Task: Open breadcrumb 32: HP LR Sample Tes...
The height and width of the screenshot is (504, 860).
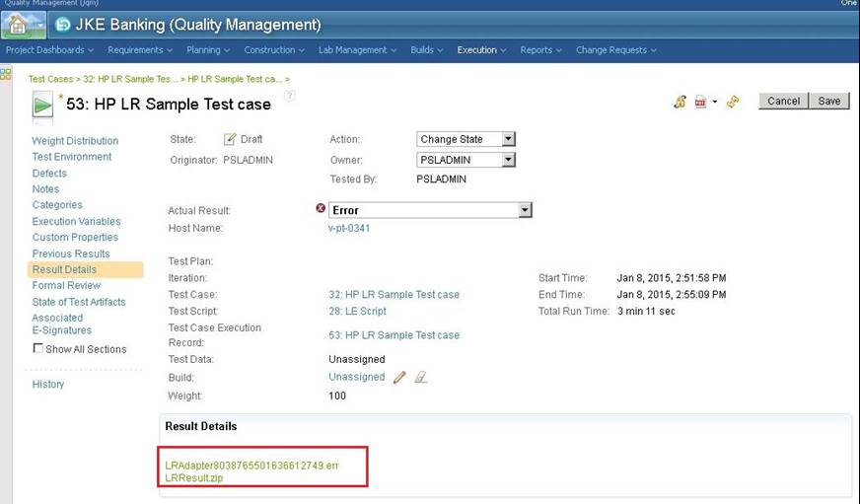Action: pyautogui.click(x=130, y=79)
